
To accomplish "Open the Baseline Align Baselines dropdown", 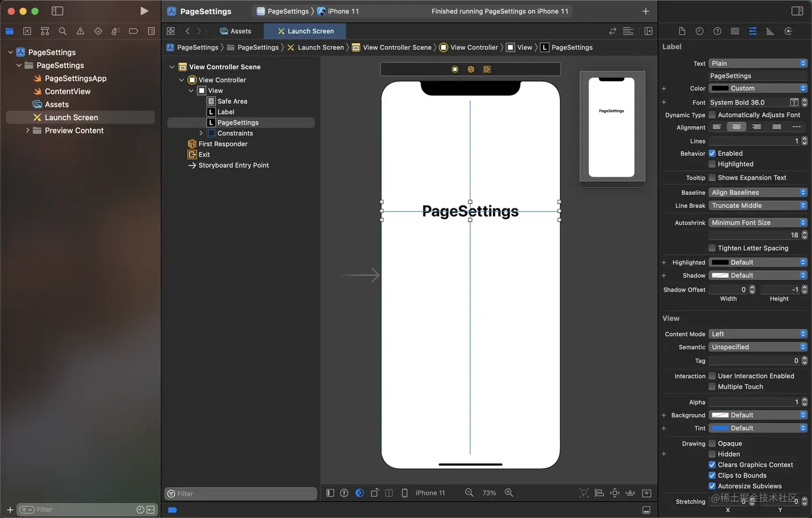I will pyautogui.click(x=758, y=193).
